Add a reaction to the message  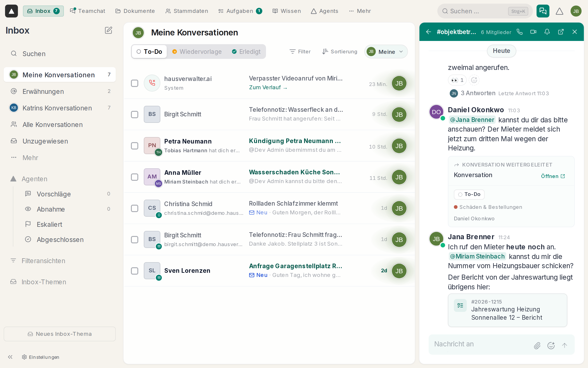pos(474,80)
